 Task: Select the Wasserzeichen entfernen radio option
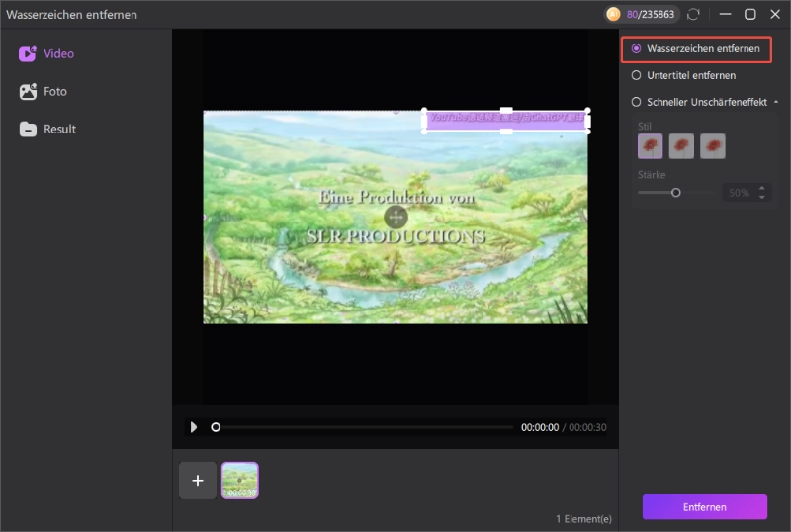tap(696, 49)
